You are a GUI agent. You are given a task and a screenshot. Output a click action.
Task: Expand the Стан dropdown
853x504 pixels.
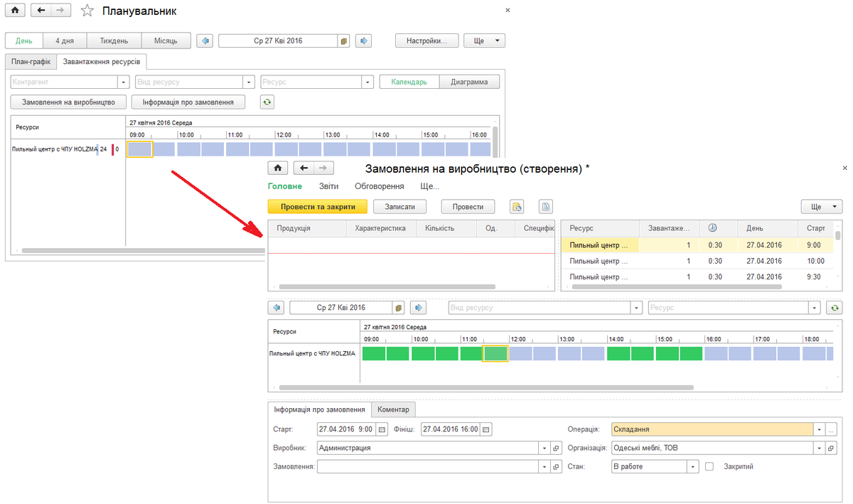(x=693, y=467)
